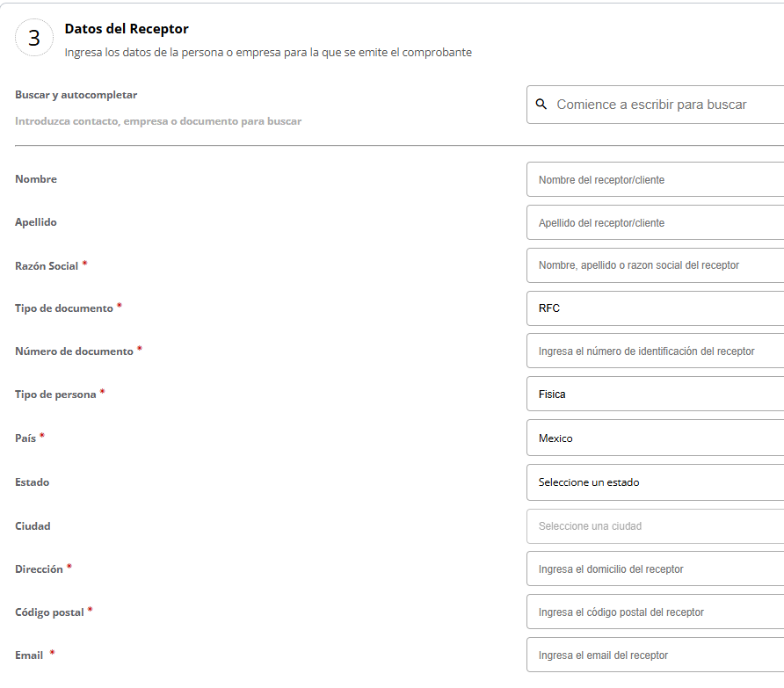Click the 'Buscar y autocompletar' label
The width and height of the screenshot is (784, 688).
click(x=76, y=95)
